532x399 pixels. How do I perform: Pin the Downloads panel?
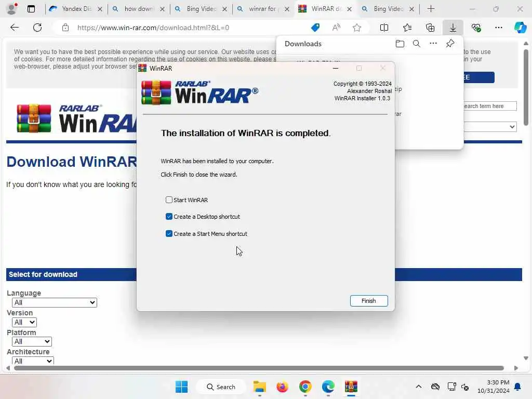(x=450, y=44)
